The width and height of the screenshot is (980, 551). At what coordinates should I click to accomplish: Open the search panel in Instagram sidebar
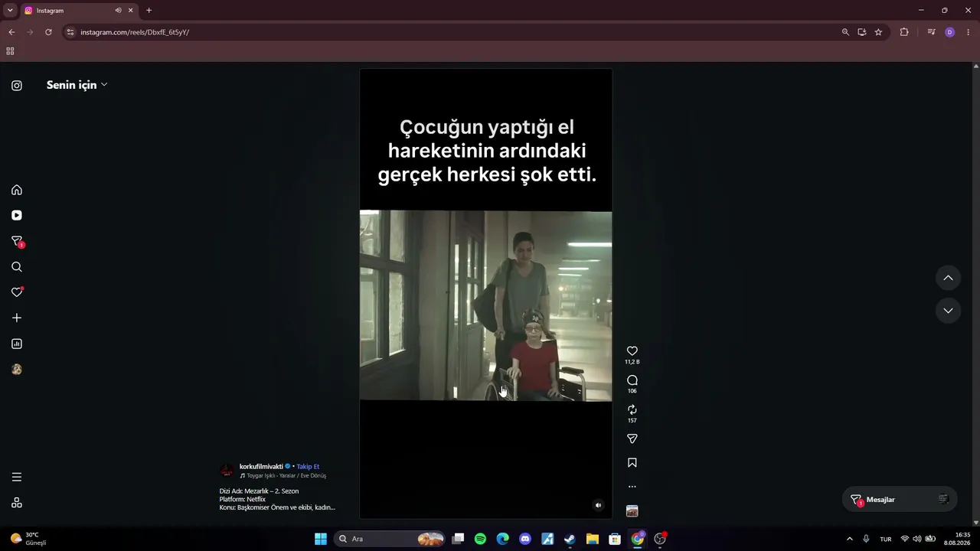(17, 267)
